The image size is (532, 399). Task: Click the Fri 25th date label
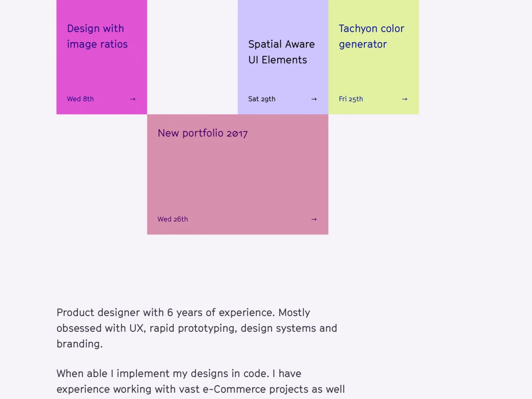click(x=351, y=99)
